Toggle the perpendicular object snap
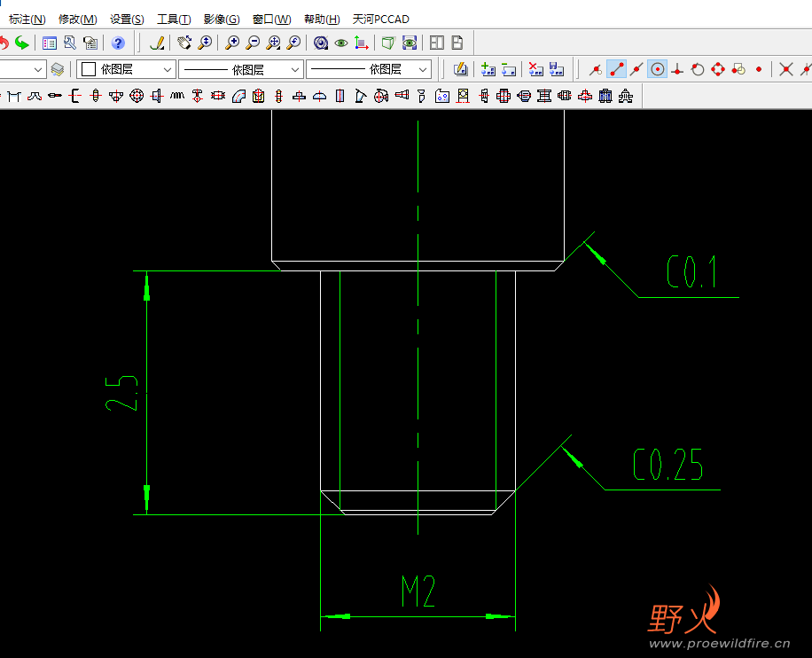812x658 pixels. coord(677,69)
